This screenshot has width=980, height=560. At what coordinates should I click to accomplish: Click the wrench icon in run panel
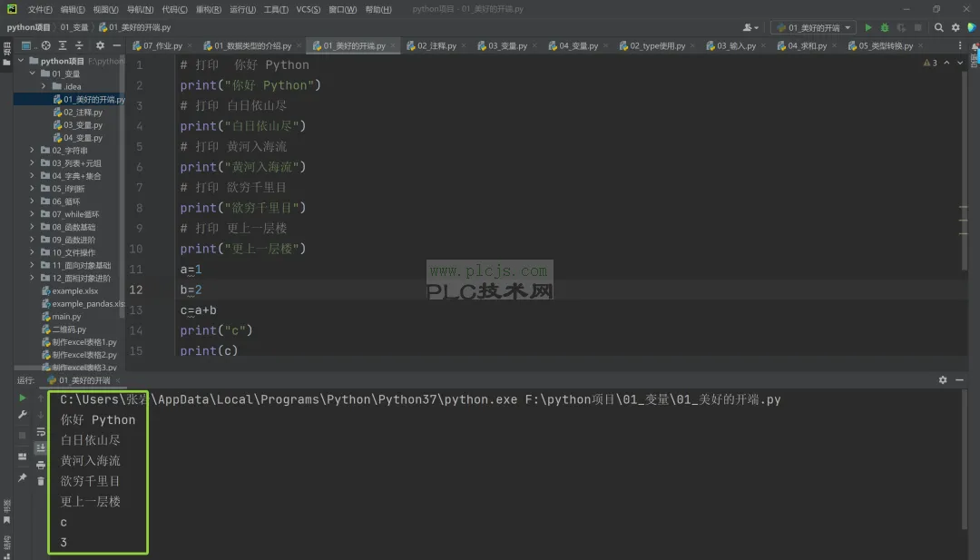click(x=23, y=415)
